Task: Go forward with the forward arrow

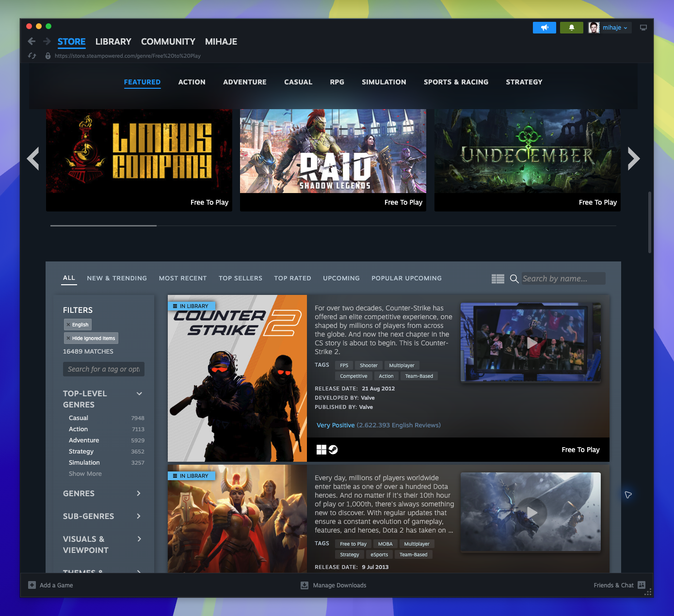Action: [x=47, y=41]
